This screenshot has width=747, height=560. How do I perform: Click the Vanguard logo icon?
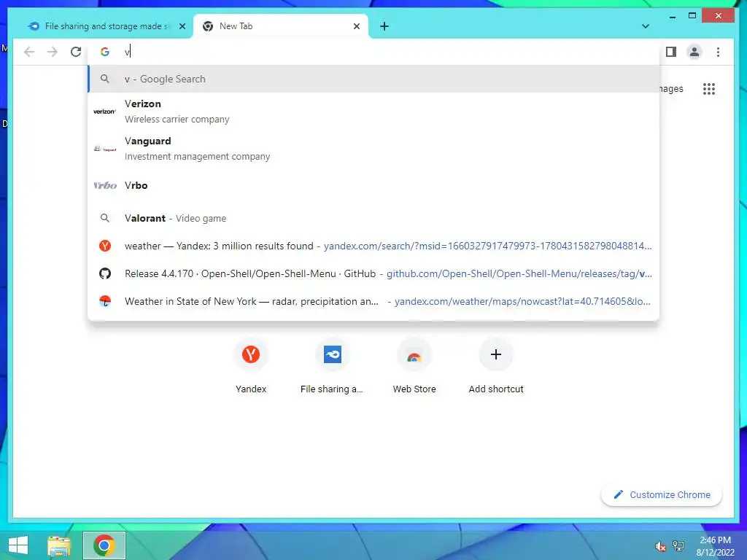coord(105,149)
